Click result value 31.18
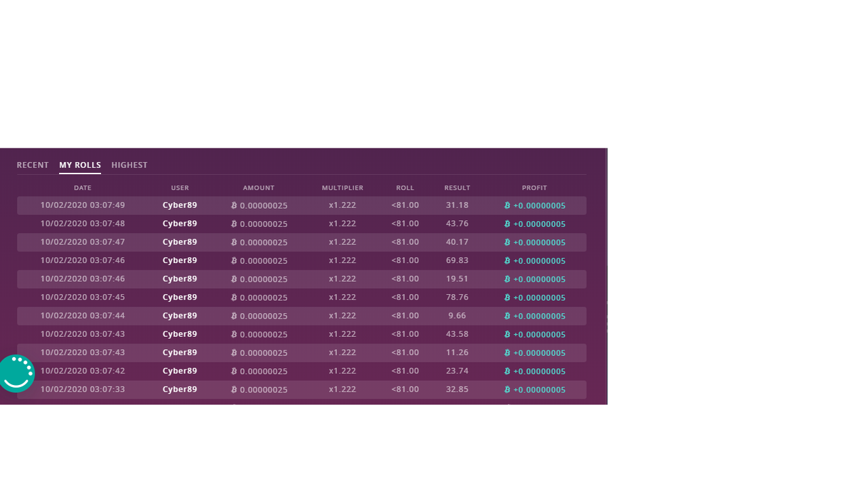The height and width of the screenshot is (488, 868). click(x=457, y=205)
